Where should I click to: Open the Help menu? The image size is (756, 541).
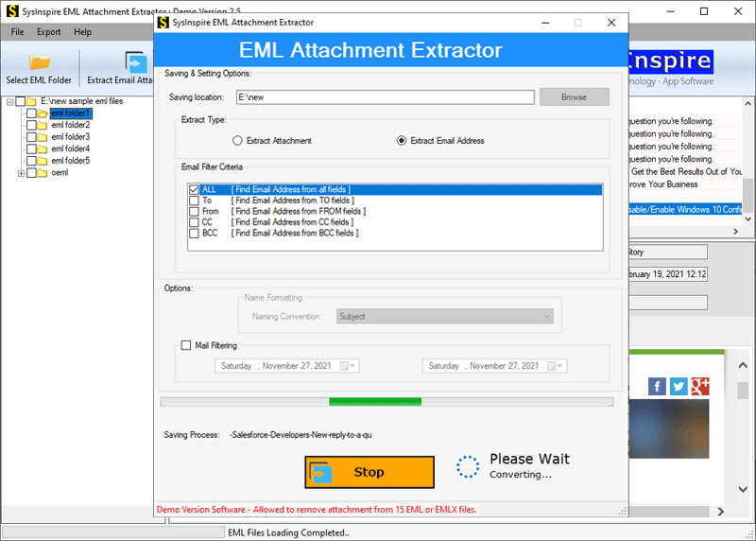pyautogui.click(x=83, y=32)
